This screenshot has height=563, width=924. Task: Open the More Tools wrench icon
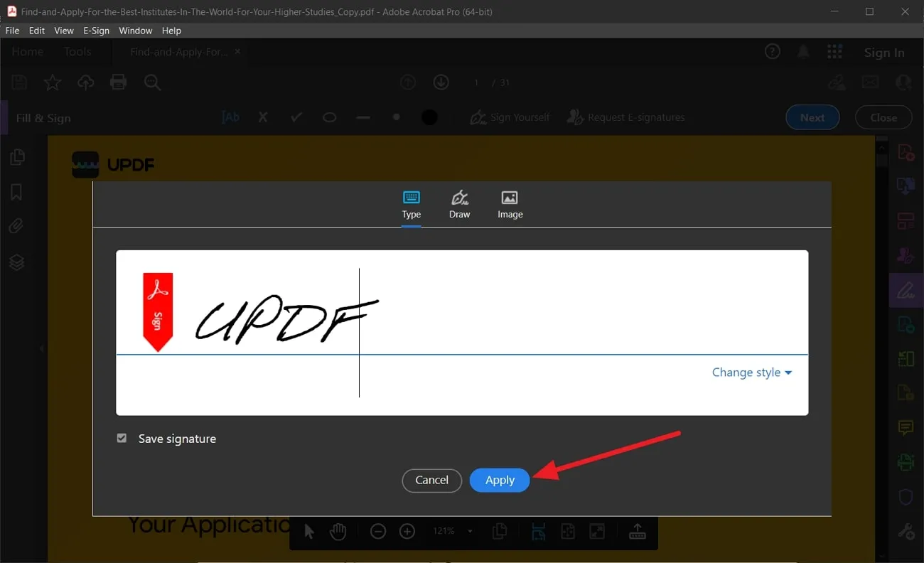click(906, 531)
